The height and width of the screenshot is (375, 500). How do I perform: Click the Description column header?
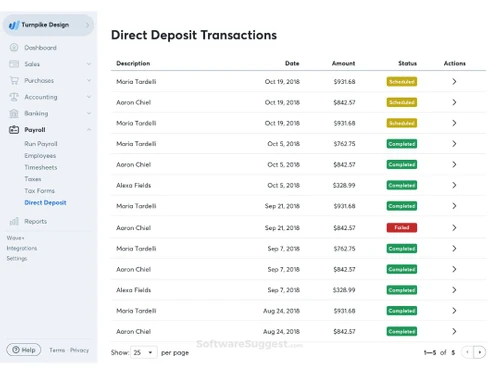click(133, 63)
